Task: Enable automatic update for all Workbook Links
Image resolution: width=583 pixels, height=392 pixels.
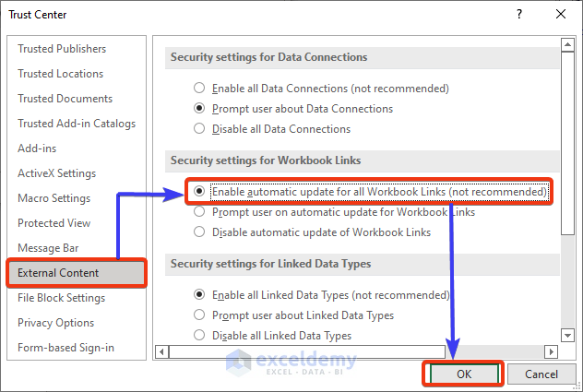Action: (199, 192)
